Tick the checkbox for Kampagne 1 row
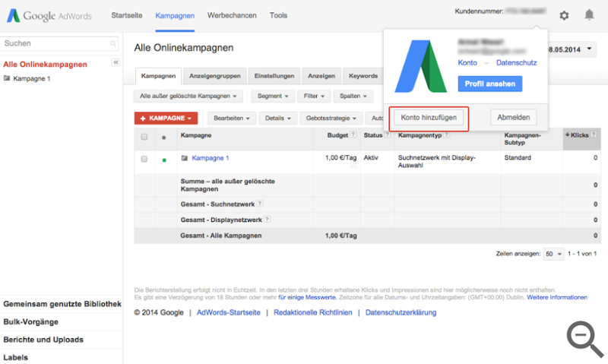The width and height of the screenshot is (608, 364). 144,159
